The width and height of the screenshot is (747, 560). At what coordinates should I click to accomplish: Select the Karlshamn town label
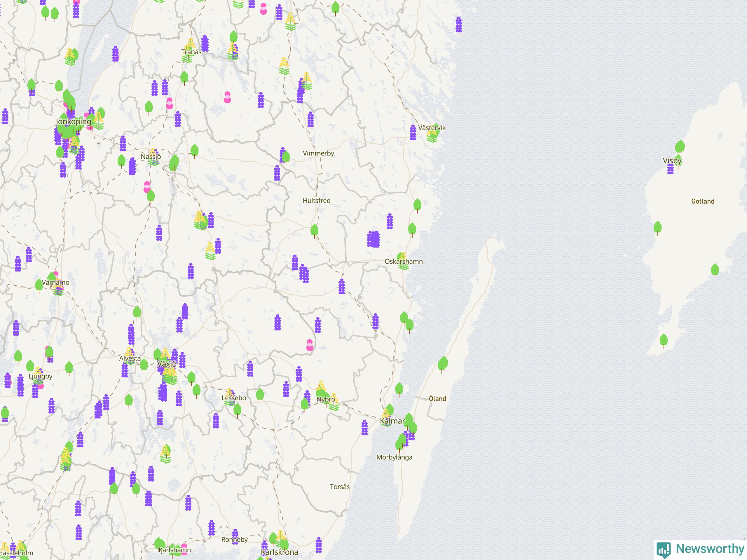(174, 550)
